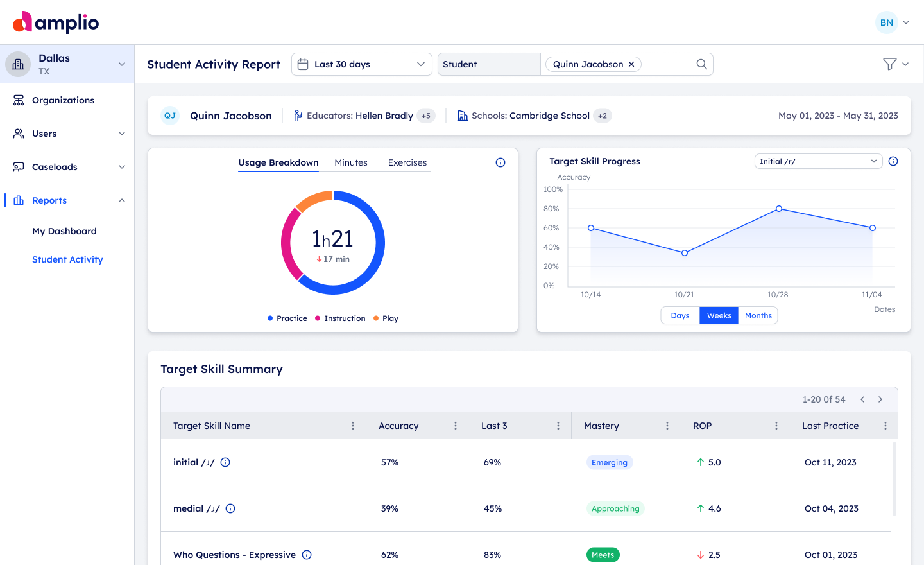Image resolution: width=924 pixels, height=565 pixels.
Task: Click the calendar icon in date range
Action: [303, 64]
